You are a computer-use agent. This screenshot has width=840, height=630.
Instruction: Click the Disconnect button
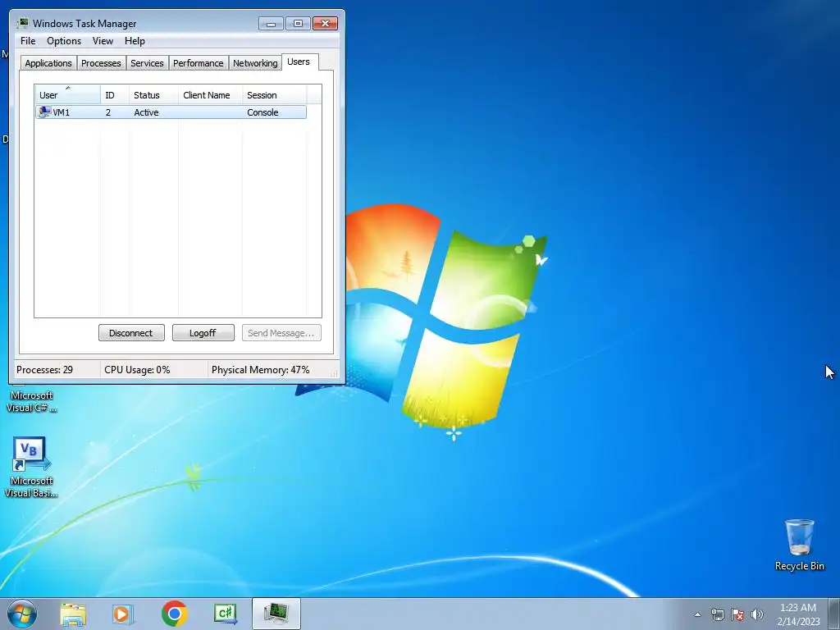click(x=131, y=333)
